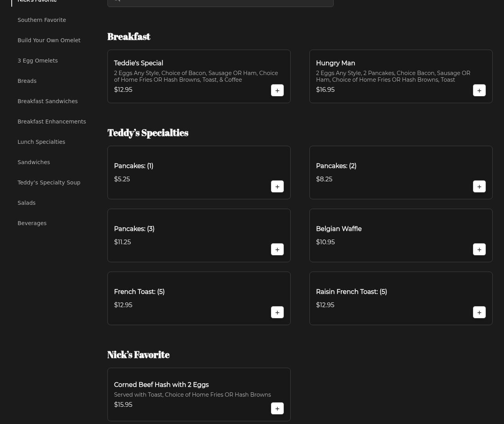This screenshot has width=504, height=424.
Task: Go to Southern Favorite category
Action: (x=42, y=20)
